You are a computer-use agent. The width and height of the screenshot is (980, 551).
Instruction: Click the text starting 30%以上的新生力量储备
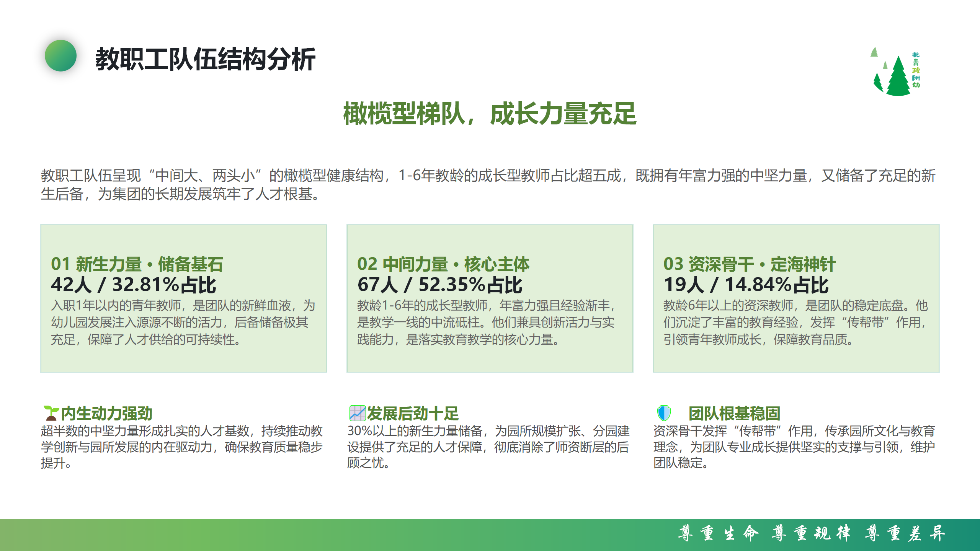click(488, 447)
